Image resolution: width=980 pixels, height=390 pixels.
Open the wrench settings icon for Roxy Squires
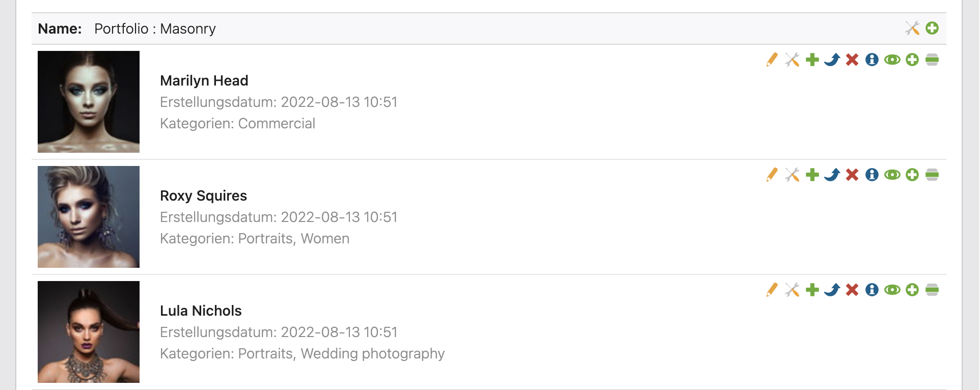click(x=792, y=175)
